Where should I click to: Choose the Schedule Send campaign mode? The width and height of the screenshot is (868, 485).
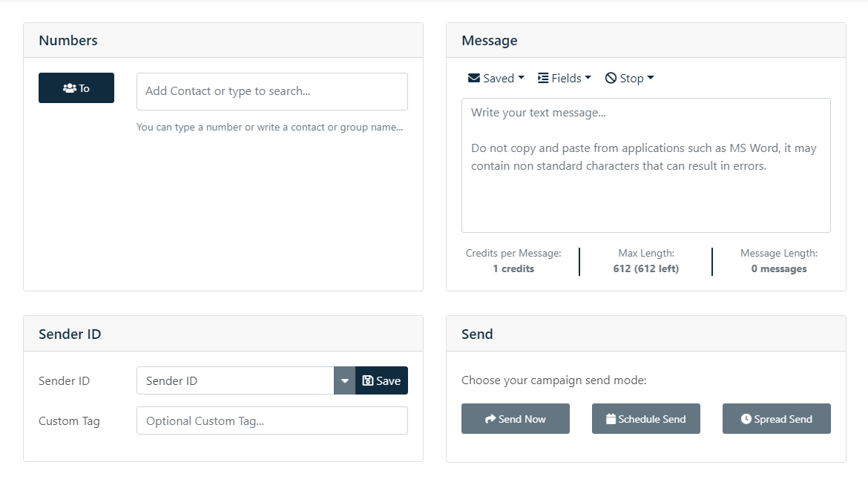(x=645, y=418)
